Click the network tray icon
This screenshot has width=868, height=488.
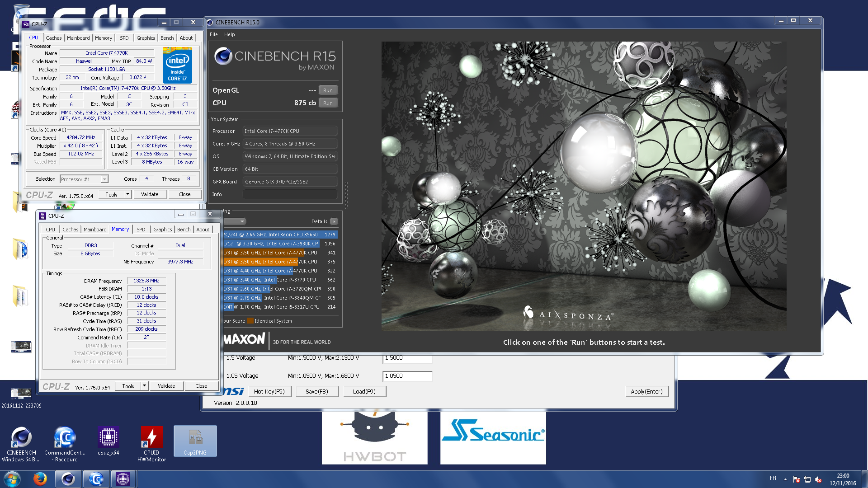click(807, 479)
